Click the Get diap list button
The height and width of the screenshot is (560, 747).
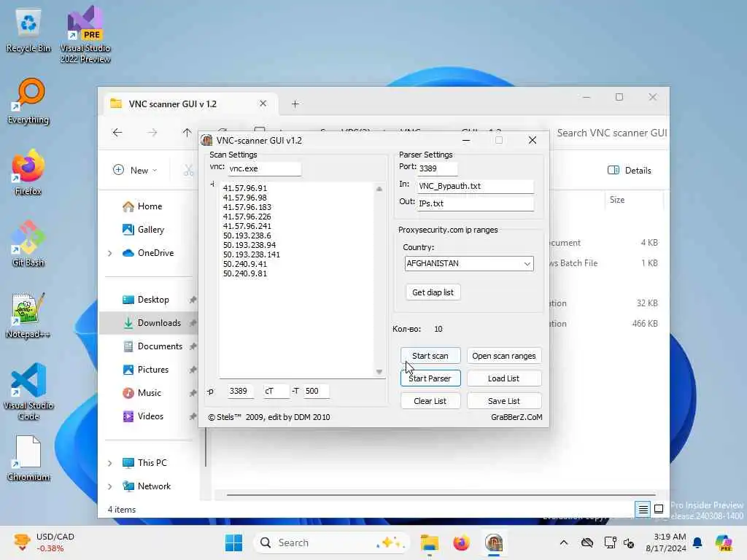(433, 292)
